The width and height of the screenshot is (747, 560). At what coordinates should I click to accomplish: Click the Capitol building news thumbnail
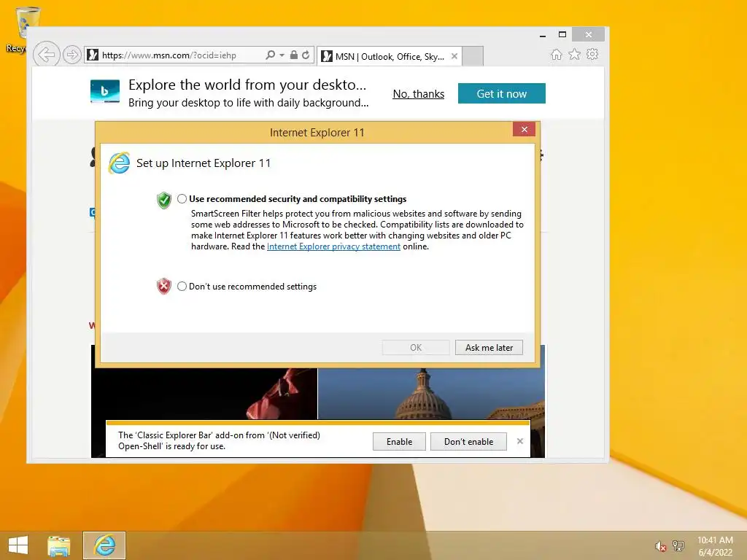431,393
